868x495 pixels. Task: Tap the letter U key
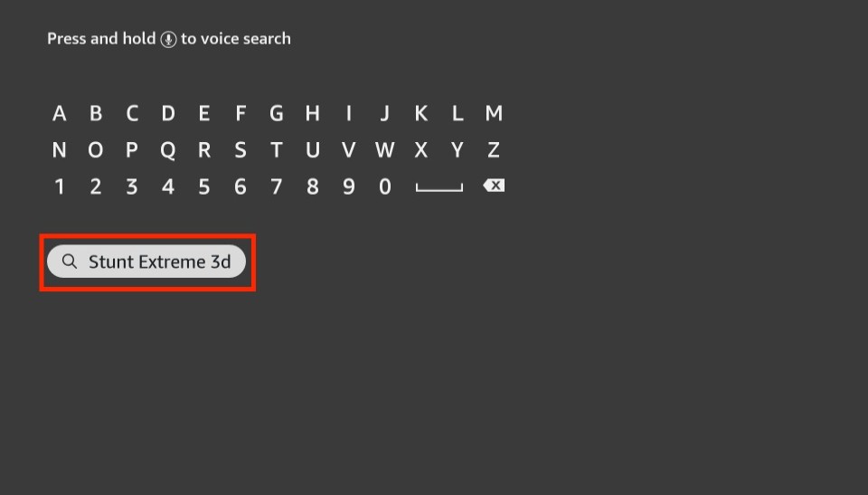click(313, 150)
